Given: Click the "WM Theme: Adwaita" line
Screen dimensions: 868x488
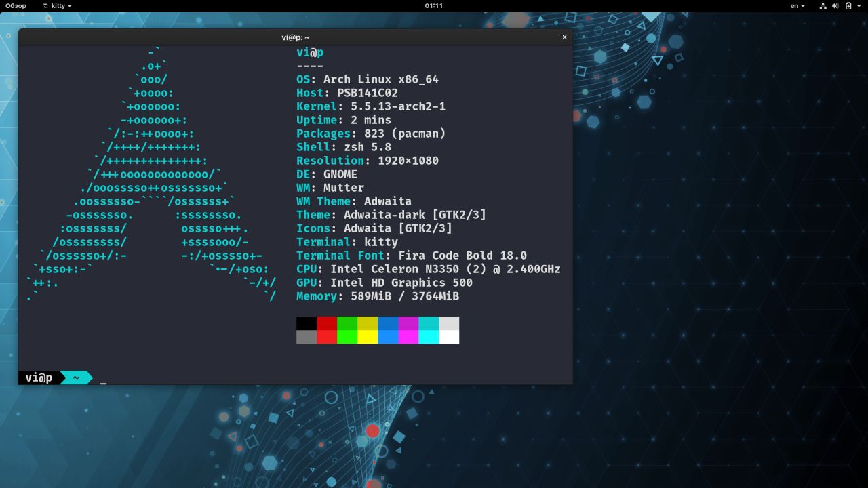Looking at the screenshot, I should [354, 201].
